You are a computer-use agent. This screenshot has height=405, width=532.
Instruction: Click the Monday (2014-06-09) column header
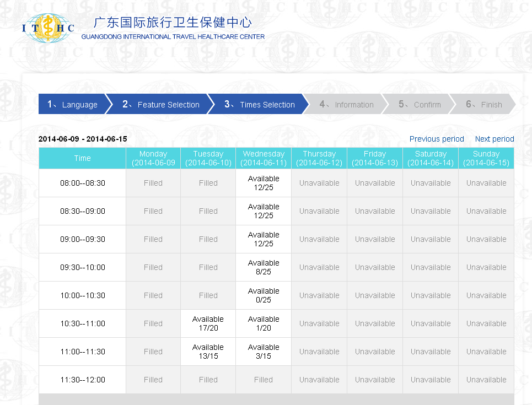point(153,158)
